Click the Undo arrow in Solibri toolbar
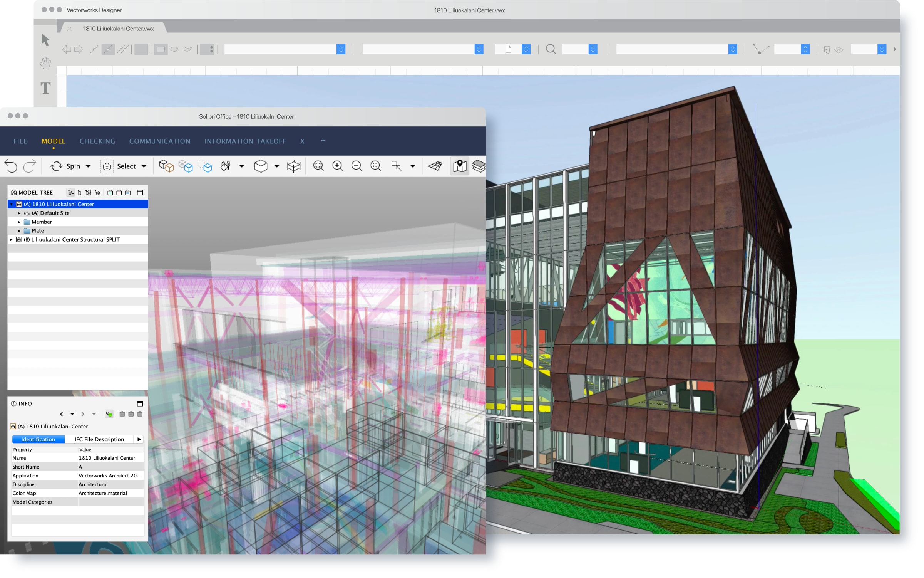Viewport: 924px width, 578px height. point(11,166)
